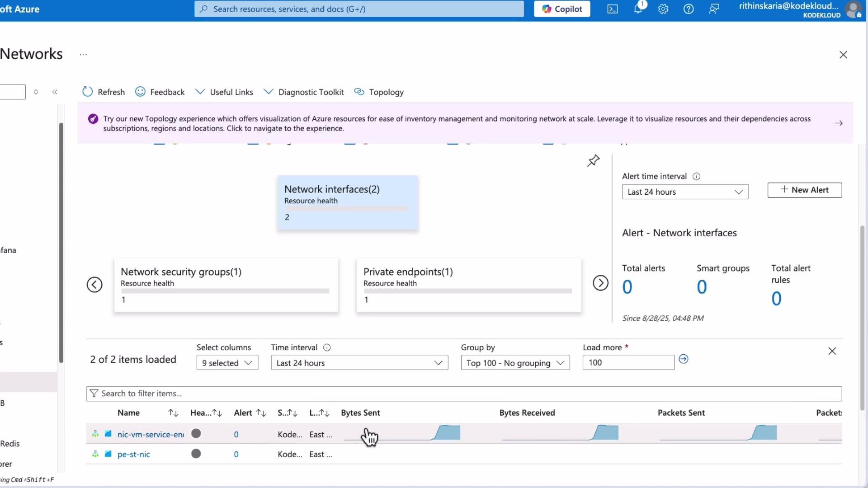Click the Network security groups health bar
This screenshot has height=488, width=868.
225,291
